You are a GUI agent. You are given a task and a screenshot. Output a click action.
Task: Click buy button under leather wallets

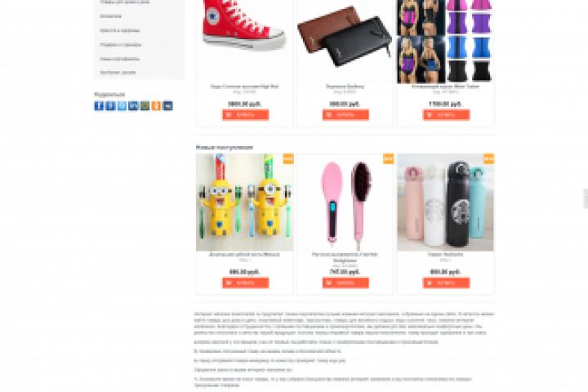[345, 114]
